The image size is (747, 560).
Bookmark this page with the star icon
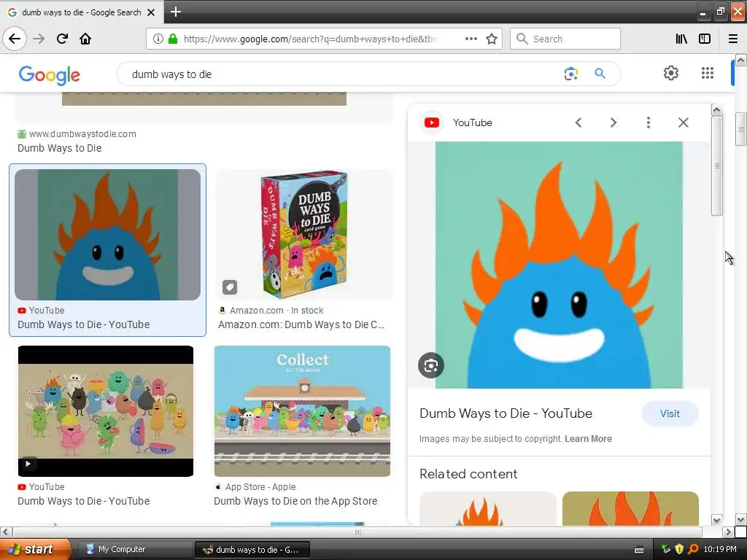(492, 39)
